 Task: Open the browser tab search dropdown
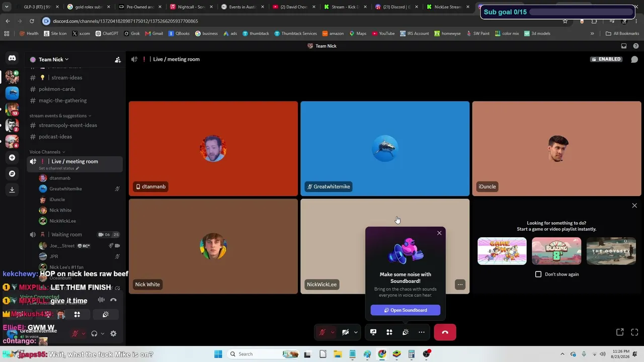[7, 7]
